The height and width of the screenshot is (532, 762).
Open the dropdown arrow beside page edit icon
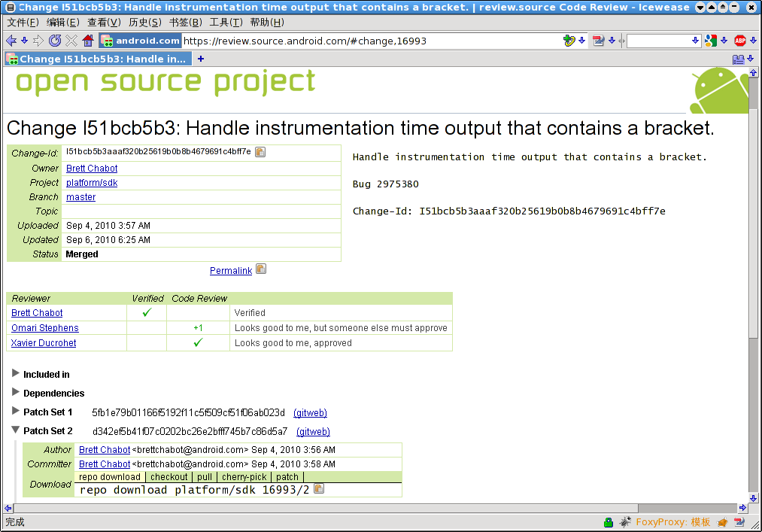612,41
